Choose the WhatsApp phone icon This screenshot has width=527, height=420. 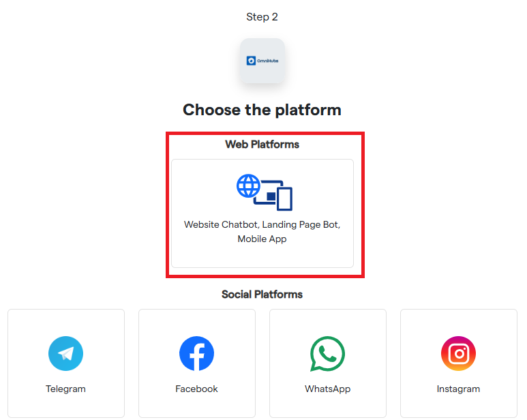pyautogui.click(x=327, y=354)
